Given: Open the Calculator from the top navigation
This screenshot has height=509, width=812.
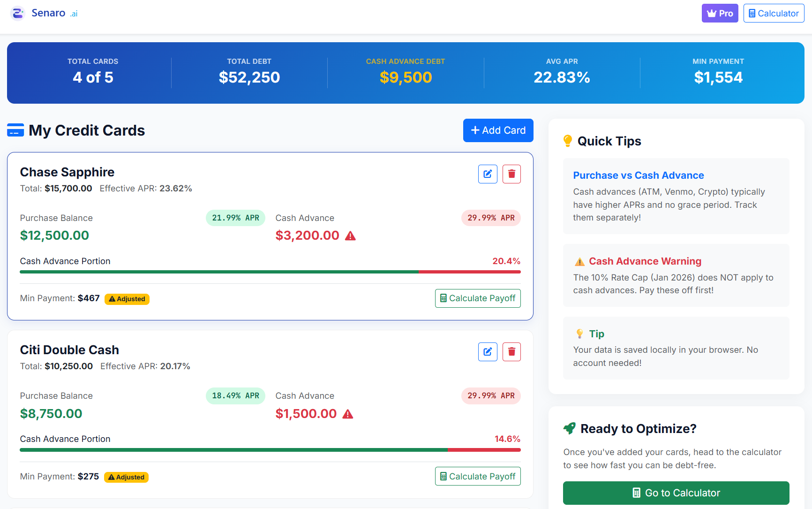Looking at the screenshot, I should coord(773,13).
